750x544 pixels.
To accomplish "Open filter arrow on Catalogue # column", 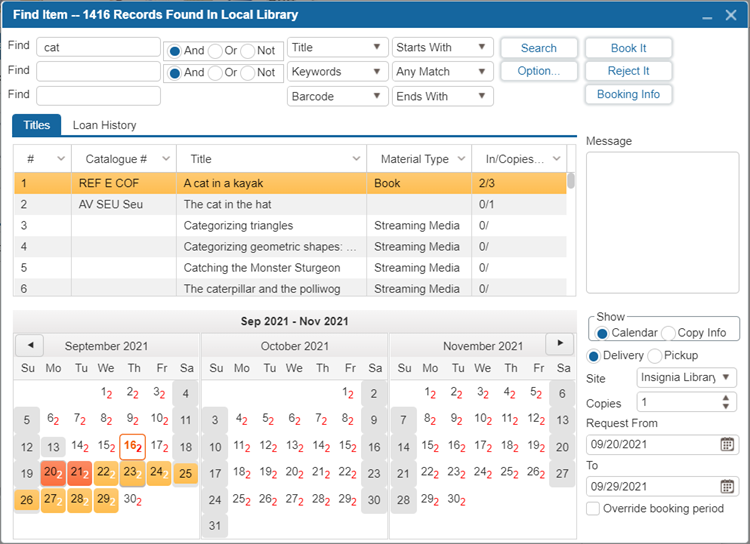I will pos(166,159).
